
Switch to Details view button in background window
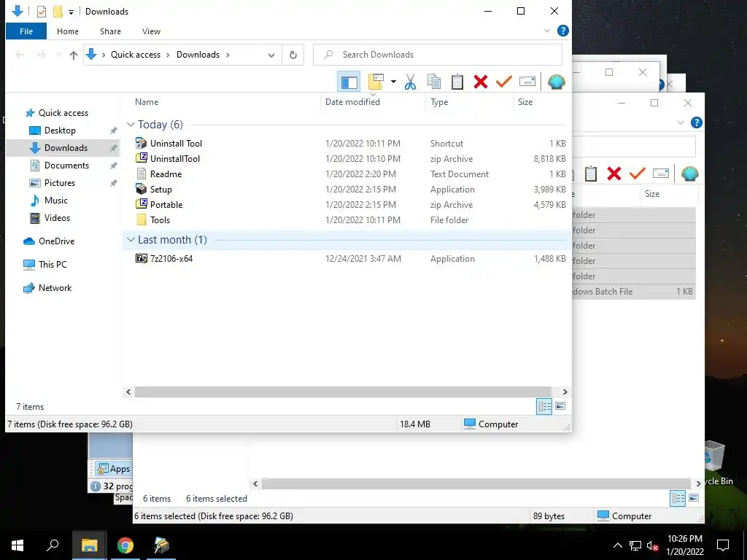[x=678, y=499]
